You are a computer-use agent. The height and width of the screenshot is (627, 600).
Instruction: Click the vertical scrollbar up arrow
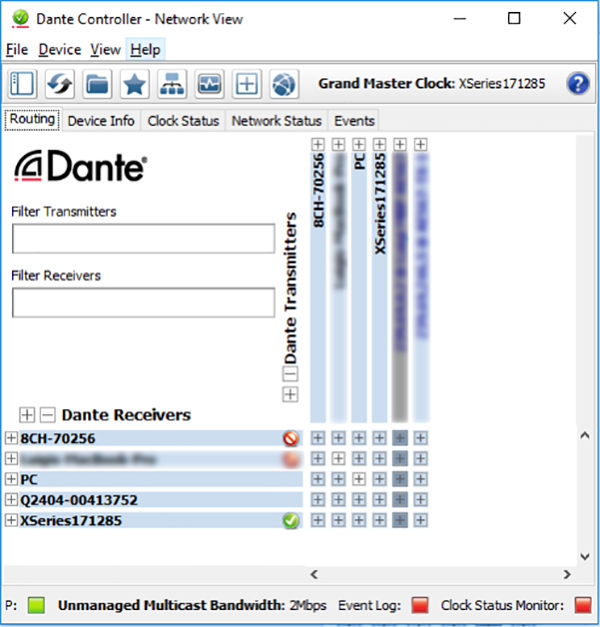585,435
